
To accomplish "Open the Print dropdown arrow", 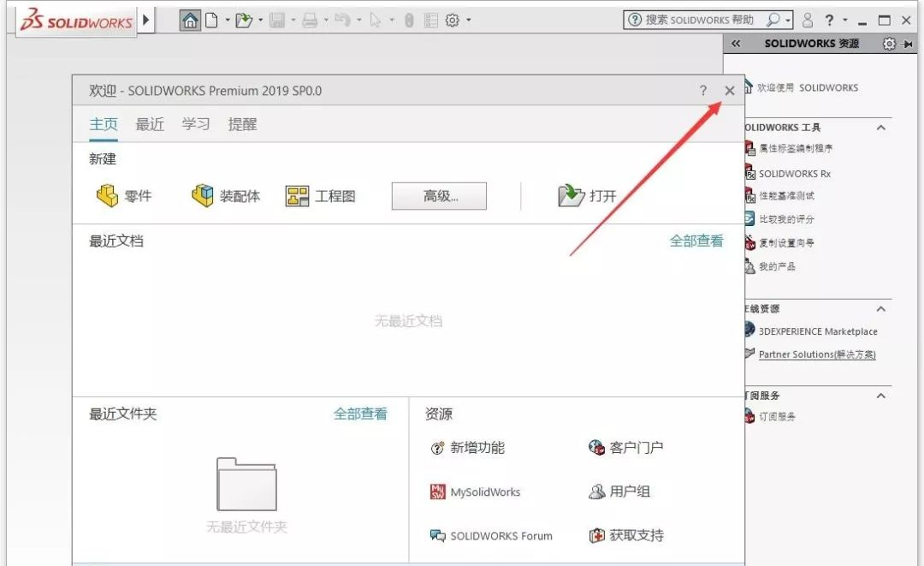I will tap(326, 21).
